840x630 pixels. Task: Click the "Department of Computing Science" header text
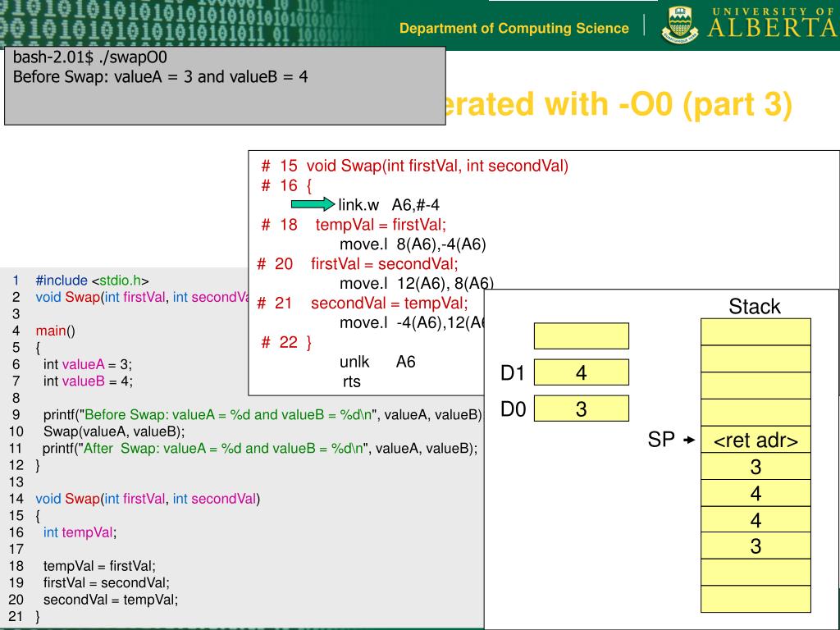point(514,29)
